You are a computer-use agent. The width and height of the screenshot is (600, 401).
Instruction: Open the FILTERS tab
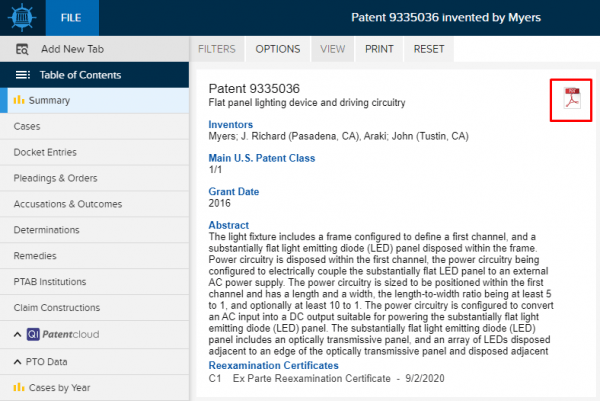[217, 48]
